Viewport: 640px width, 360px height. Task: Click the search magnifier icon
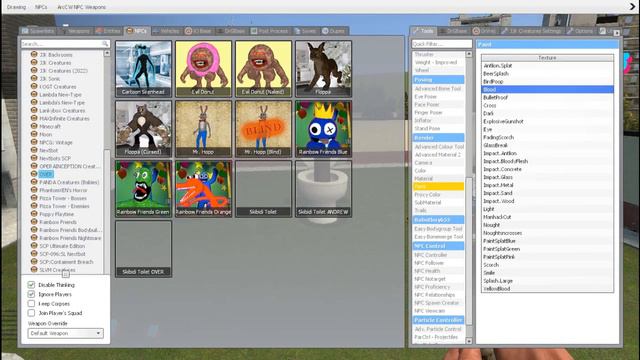tap(105, 44)
